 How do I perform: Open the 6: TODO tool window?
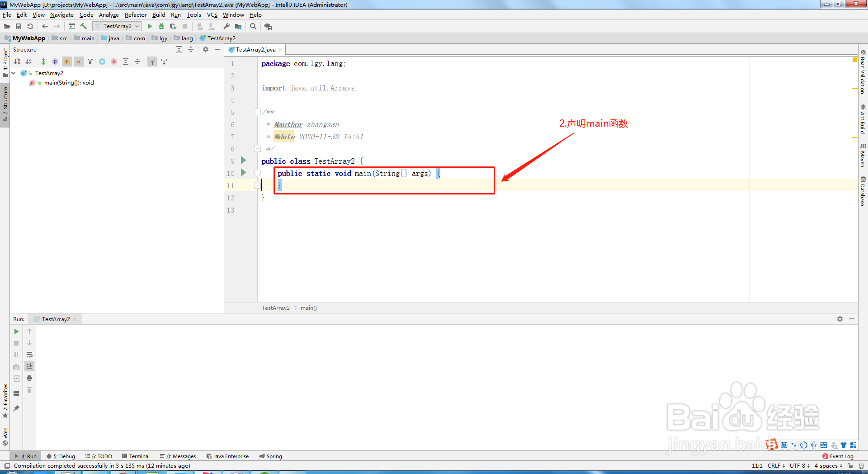pyautogui.click(x=99, y=456)
